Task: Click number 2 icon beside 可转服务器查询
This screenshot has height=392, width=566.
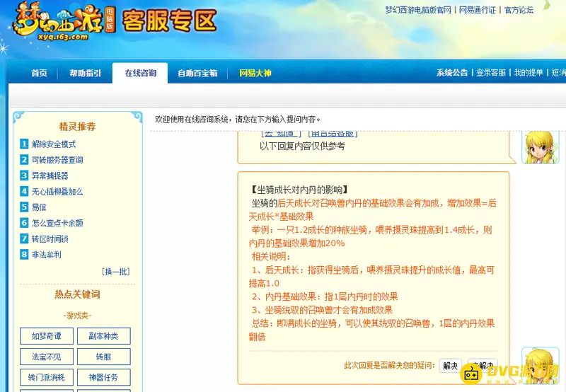Action: pos(24,160)
